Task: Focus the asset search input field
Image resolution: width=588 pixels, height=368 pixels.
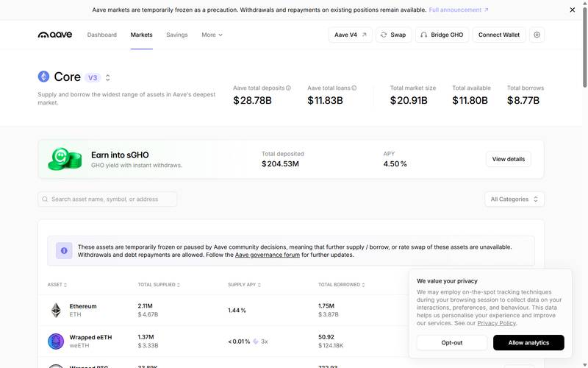Action: point(107,199)
